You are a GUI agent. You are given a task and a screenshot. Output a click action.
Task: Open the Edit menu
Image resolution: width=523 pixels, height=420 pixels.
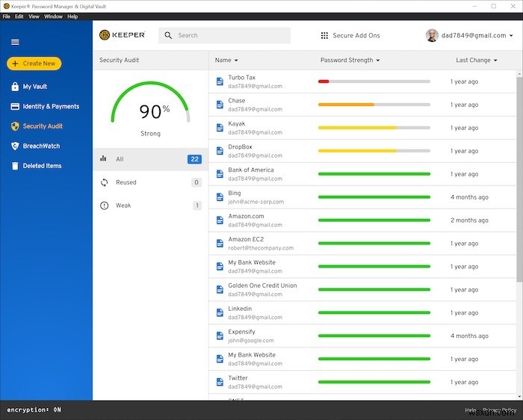coord(19,16)
